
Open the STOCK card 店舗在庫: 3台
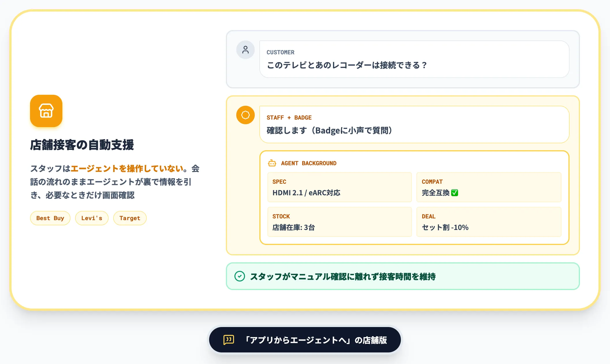(x=340, y=222)
